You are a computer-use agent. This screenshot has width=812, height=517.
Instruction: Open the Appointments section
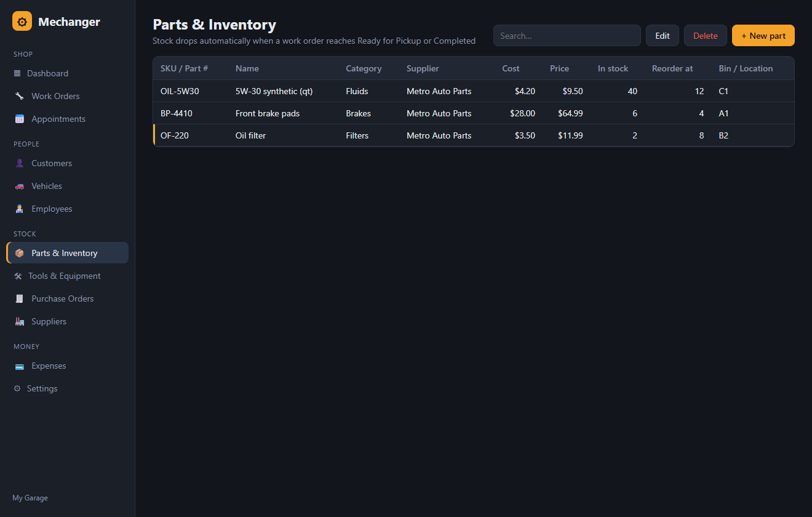click(x=68, y=119)
